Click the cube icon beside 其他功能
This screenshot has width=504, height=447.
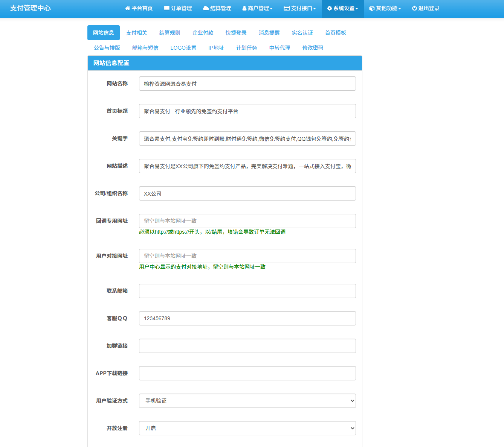click(x=372, y=8)
